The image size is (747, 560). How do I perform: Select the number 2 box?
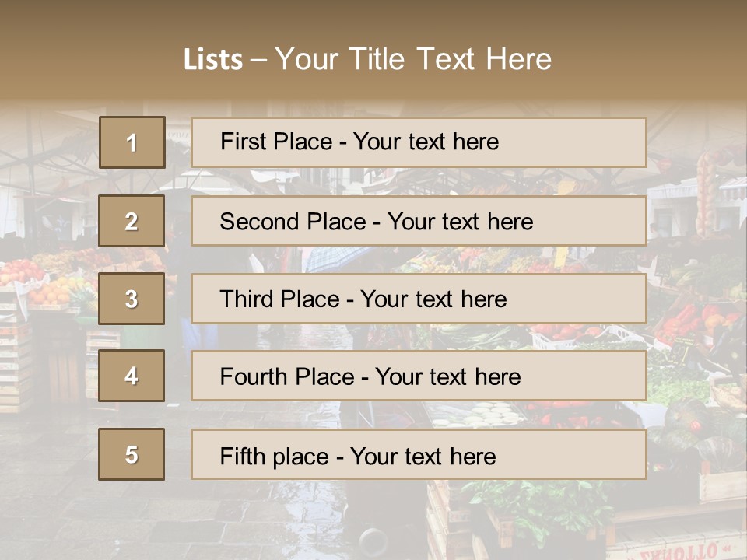(x=132, y=221)
